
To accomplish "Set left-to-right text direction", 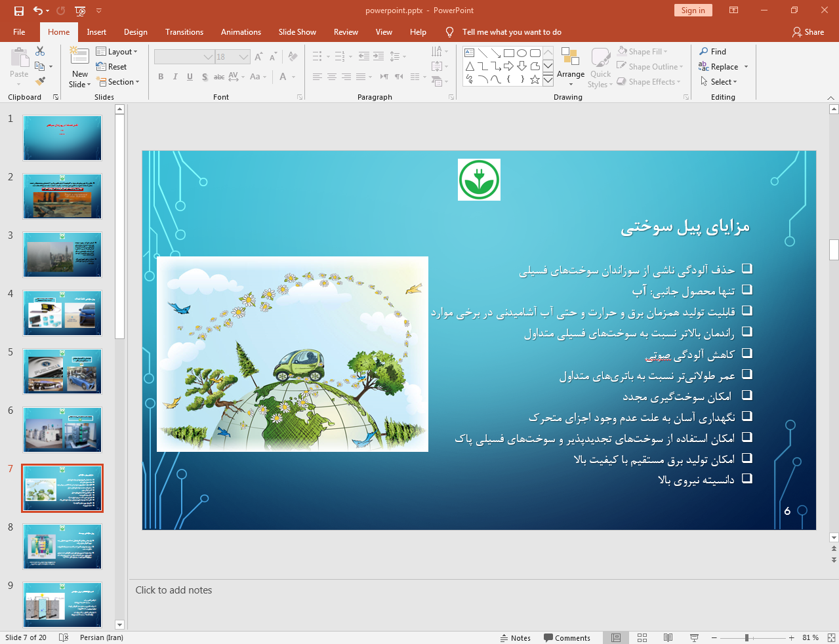I will pos(384,77).
